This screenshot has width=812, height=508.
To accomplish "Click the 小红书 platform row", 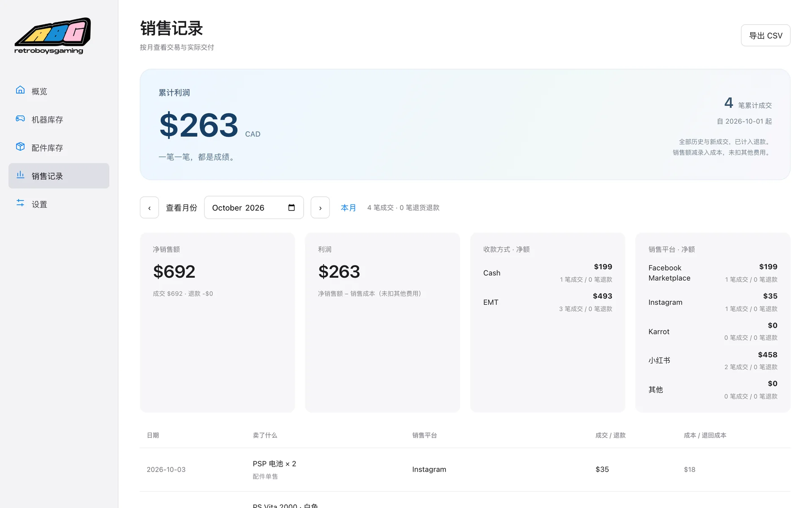I will click(713, 361).
